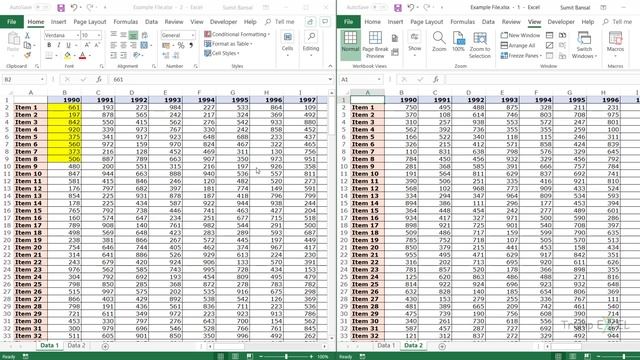The image size is (640, 360).
Task: Open Comments icon in left window
Action: (325, 22)
